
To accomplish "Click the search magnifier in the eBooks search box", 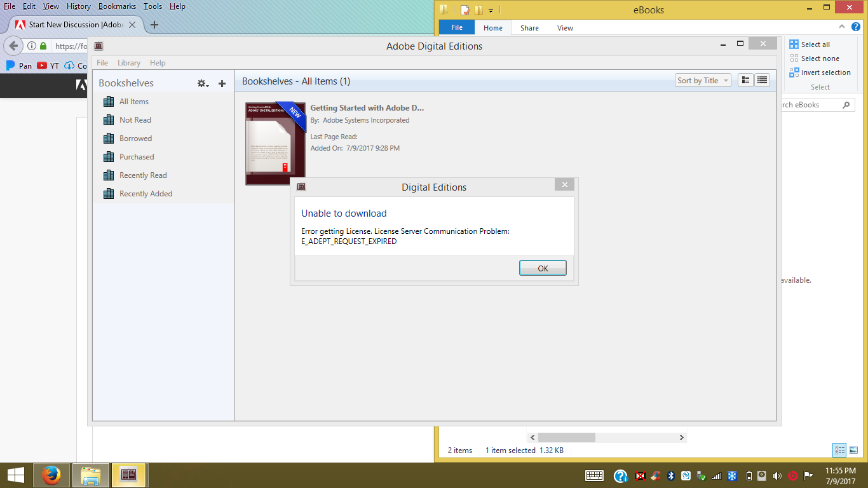I will pyautogui.click(x=847, y=104).
